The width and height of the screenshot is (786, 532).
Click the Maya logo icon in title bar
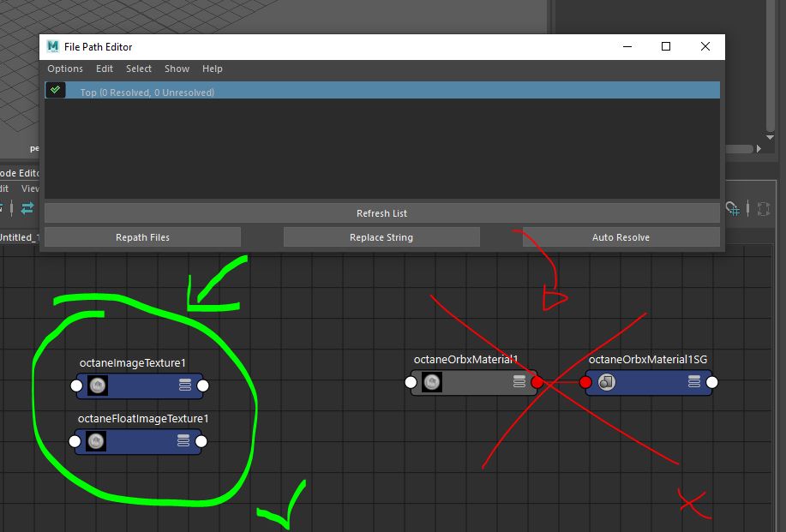click(x=52, y=46)
